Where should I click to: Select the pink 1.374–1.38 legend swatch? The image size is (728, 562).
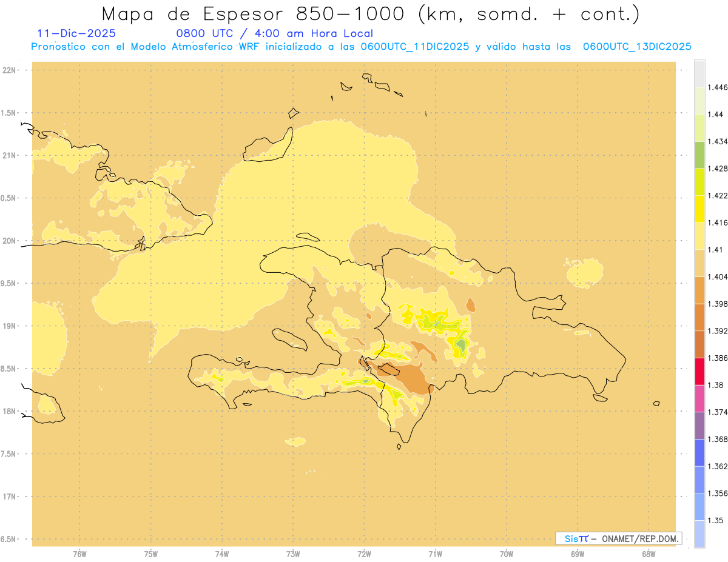point(699,398)
